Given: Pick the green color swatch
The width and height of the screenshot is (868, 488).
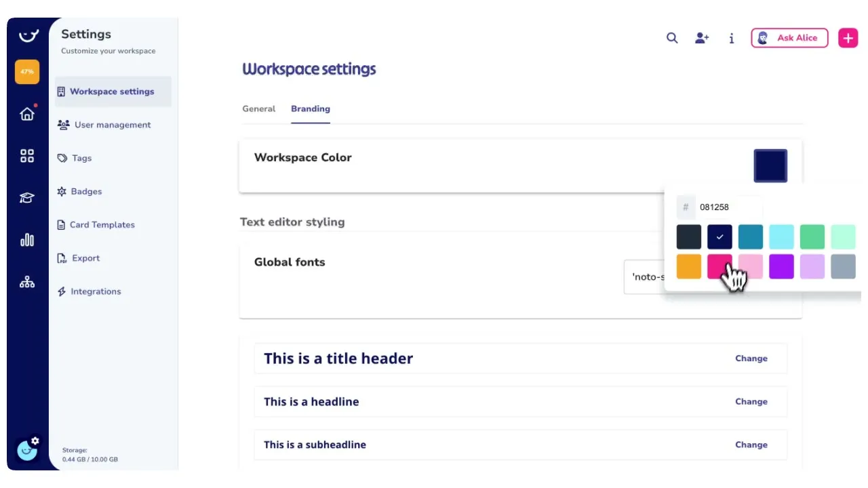Looking at the screenshot, I should point(812,237).
